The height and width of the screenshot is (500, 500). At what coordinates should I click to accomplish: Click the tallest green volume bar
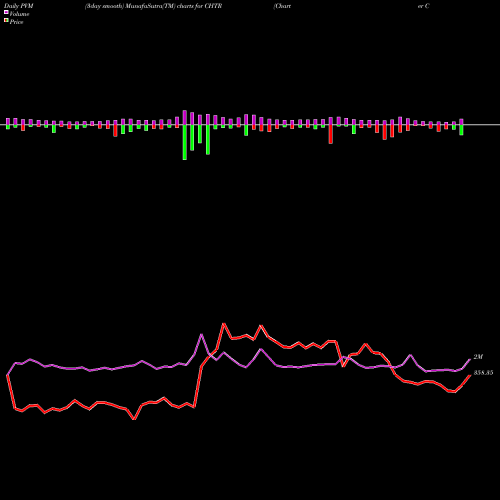pos(185,142)
